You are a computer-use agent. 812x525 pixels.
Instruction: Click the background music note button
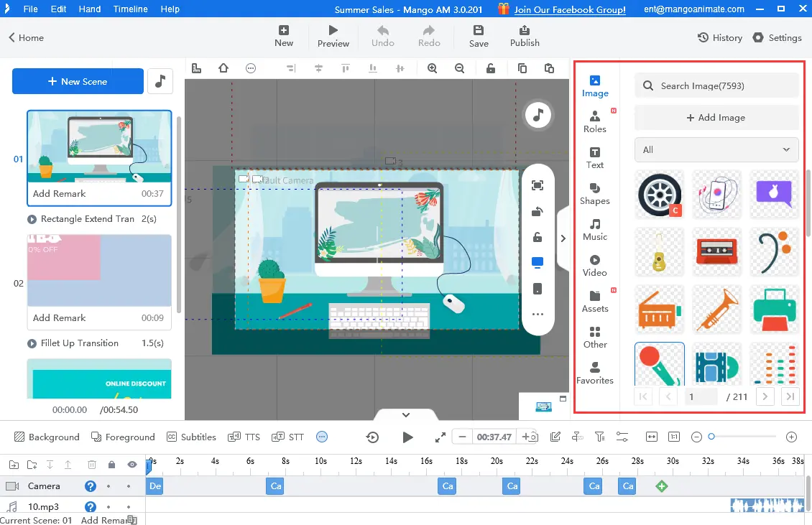point(160,81)
